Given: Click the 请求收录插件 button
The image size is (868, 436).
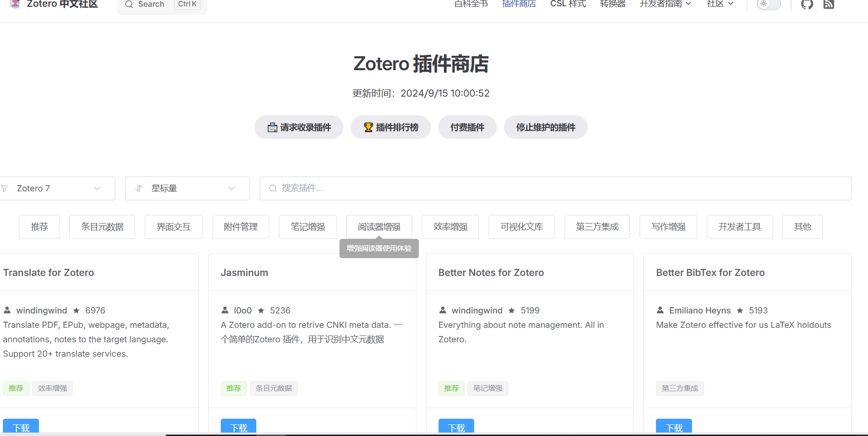Looking at the screenshot, I should click(299, 127).
